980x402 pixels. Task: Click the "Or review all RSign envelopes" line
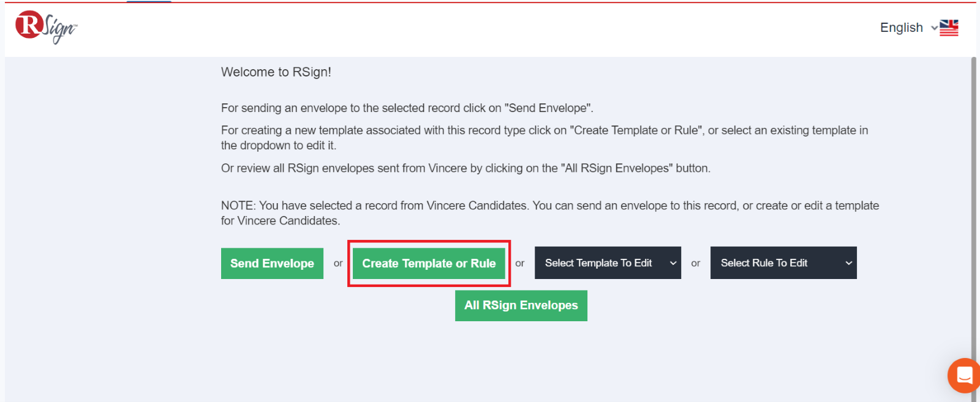[466, 168]
